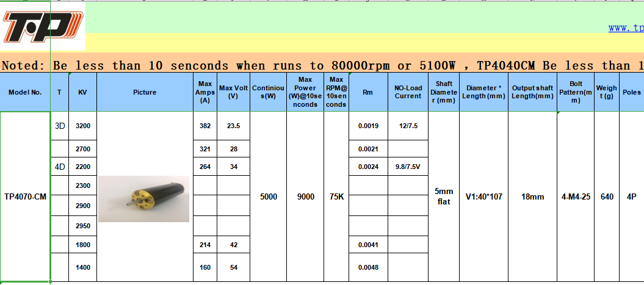Select the motor product picture

144,199
